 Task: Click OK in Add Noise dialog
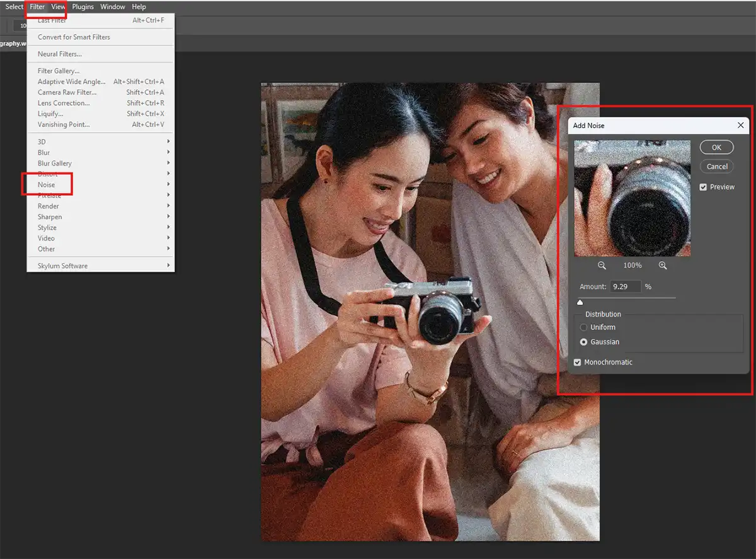click(x=716, y=147)
